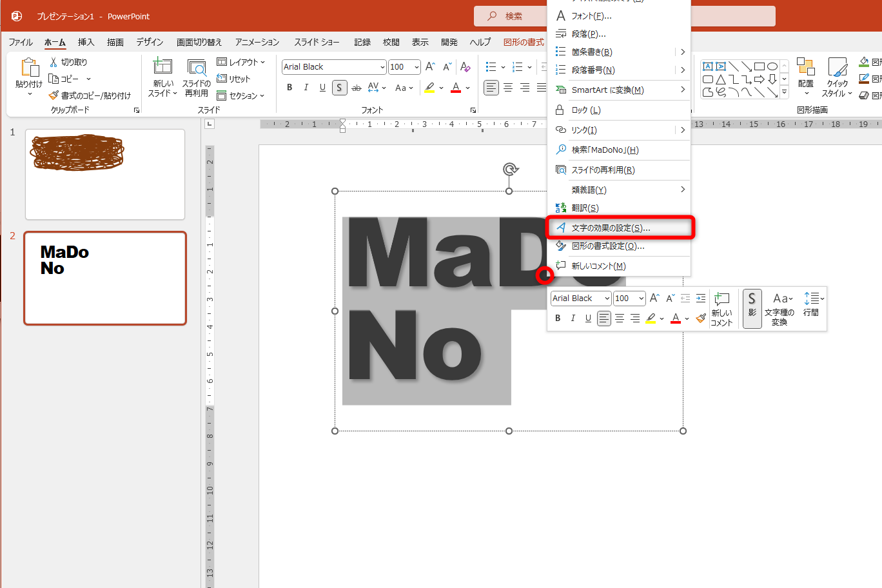Select the slide 1 thumbnail

(104, 174)
